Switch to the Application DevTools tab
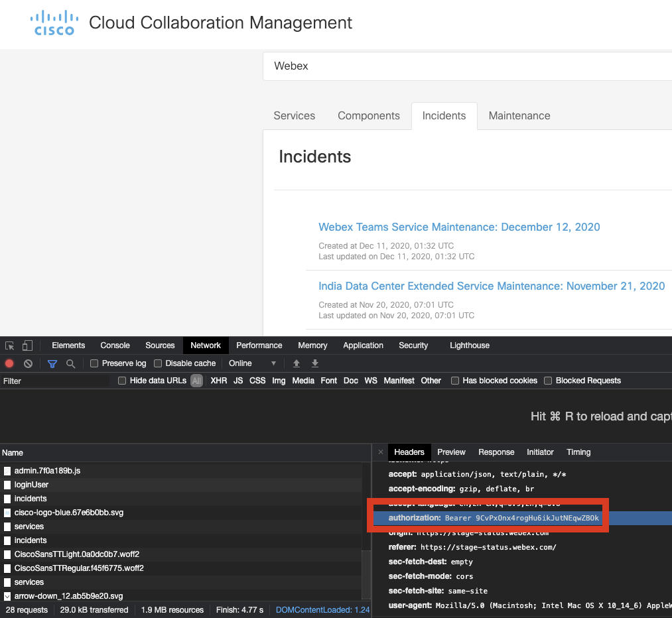The height and width of the screenshot is (618, 672). pos(363,345)
